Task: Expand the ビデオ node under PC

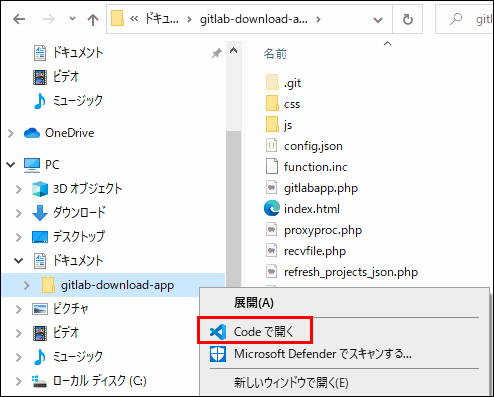Action: pyautogui.click(x=19, y=333)
